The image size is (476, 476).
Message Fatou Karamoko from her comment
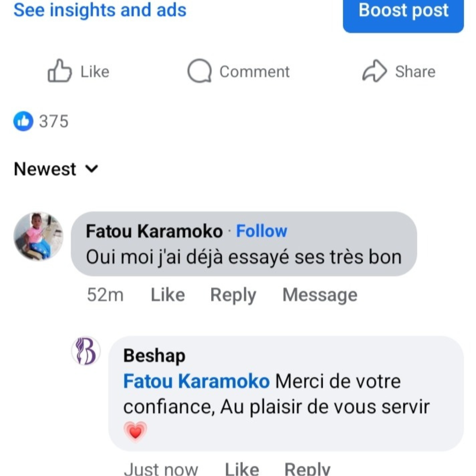point(320,295)
